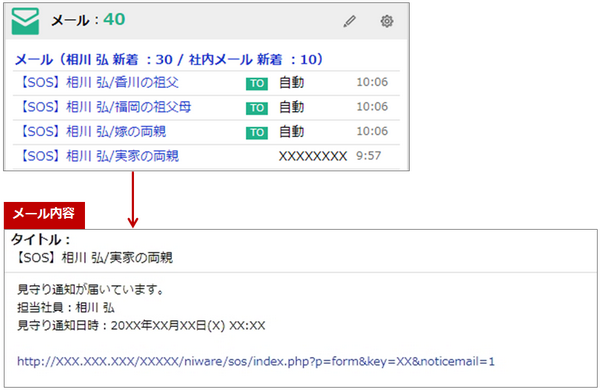The height and width of the screenshot is (390, 600).
Task: Open the gear settings icon
Action: point(387,21)
